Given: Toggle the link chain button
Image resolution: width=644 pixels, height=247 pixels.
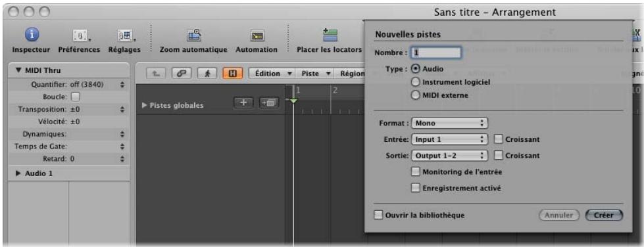Looking at the screenshot, I should pos(181,74).
